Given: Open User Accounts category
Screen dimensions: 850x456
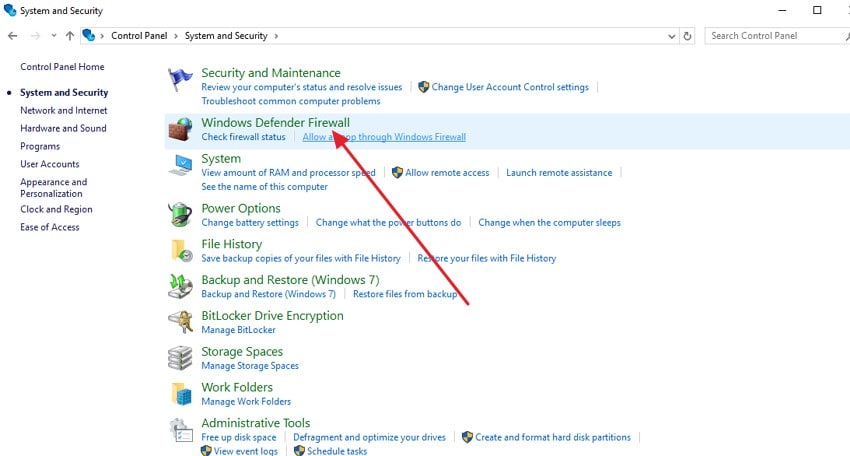Looking at the screenshot, I should pos(50,164).
